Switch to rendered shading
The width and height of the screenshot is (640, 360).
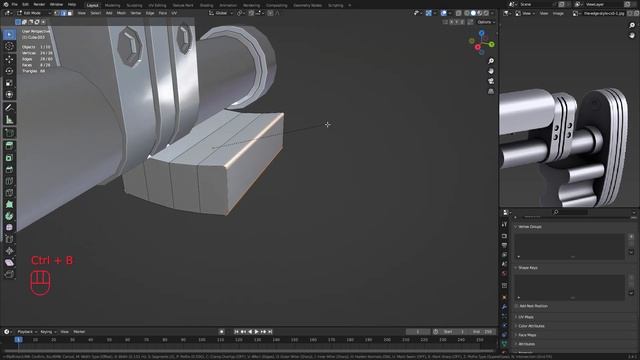click(x=486, y=13)
